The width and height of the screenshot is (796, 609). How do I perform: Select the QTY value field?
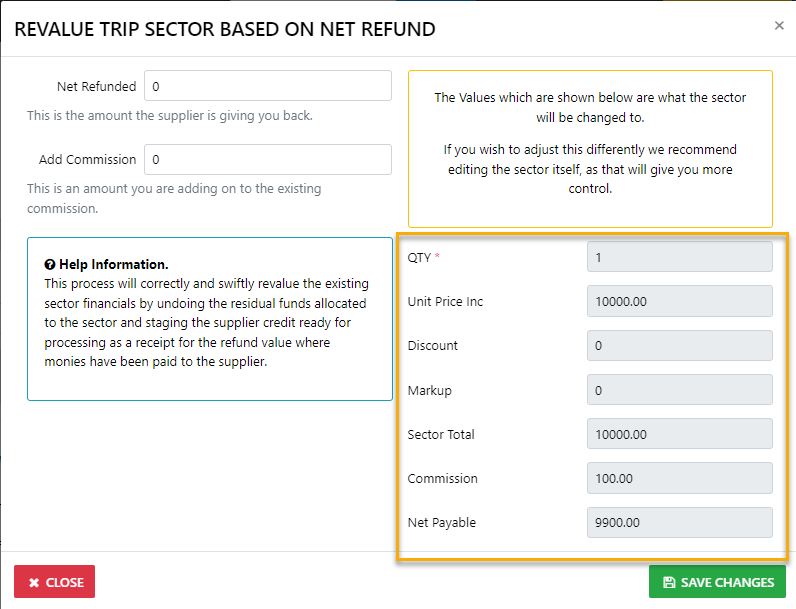(679, 257)
